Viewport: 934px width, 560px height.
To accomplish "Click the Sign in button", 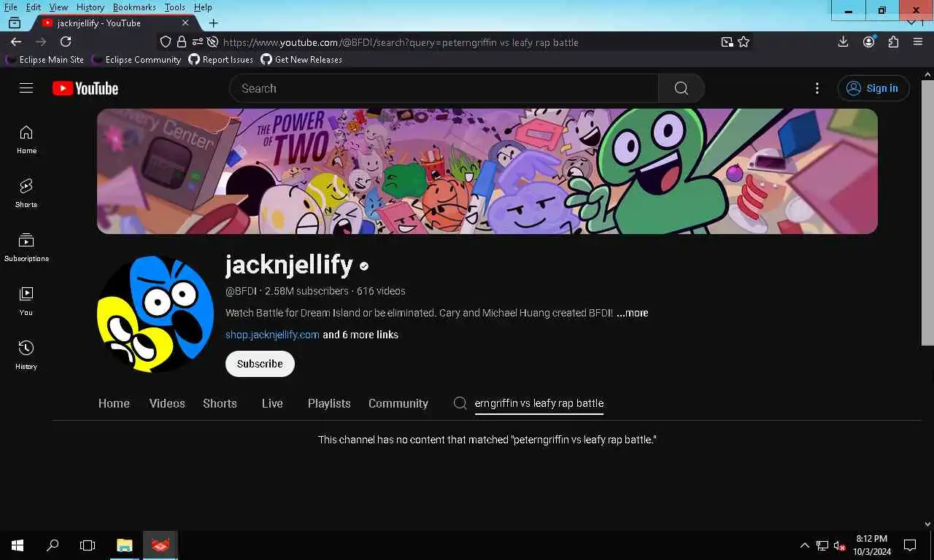I will [873, 88].
